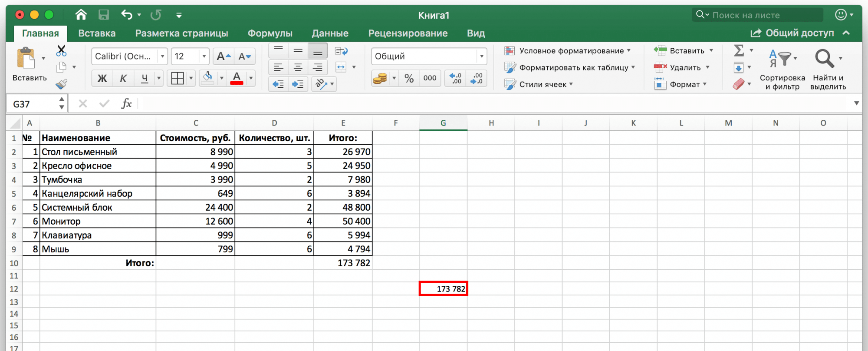Viewport: 868px width, 351px height.
Task: Align text to middle vertically
Action: pyautogui.click(x=298, y=51)
